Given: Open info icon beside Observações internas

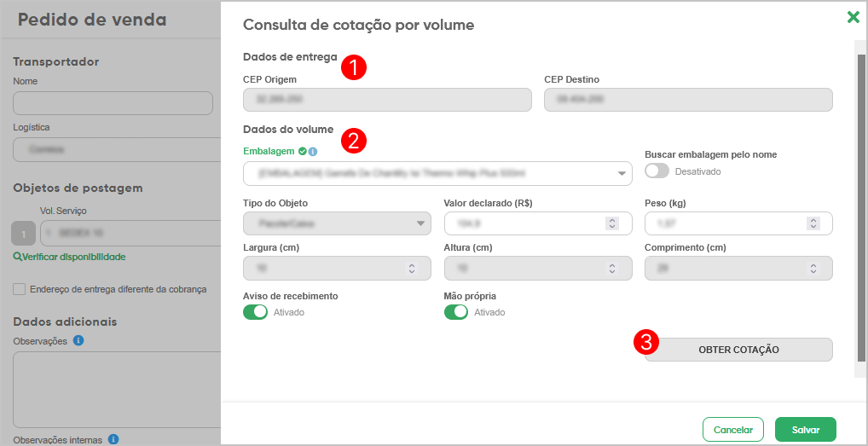Looking at the screenshot, I should coord(113,439).
